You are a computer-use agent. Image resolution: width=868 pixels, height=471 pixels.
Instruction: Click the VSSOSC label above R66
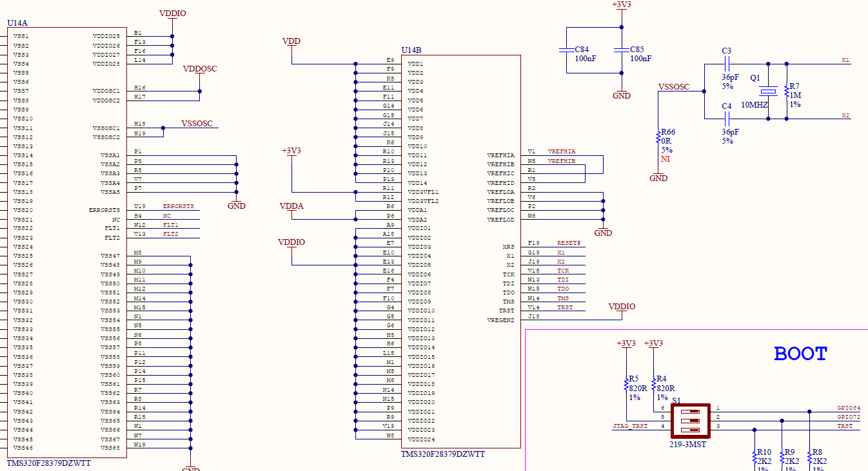[674, 87]
